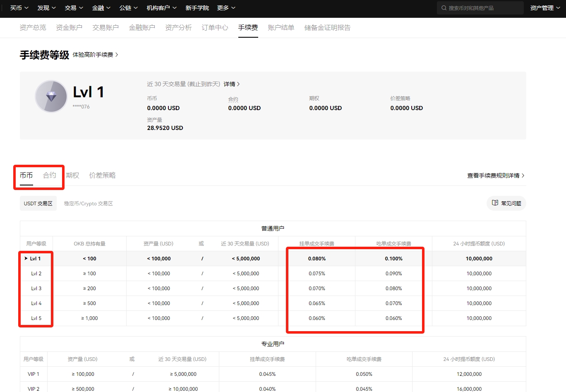Switch to the 合约 fee tab
Screen dimensions: 566x392
pos(50,176)
